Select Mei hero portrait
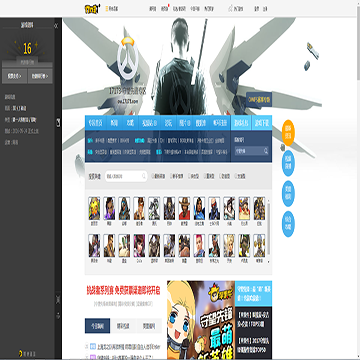Viewport: 360px width, 360px height. (229, 208)
